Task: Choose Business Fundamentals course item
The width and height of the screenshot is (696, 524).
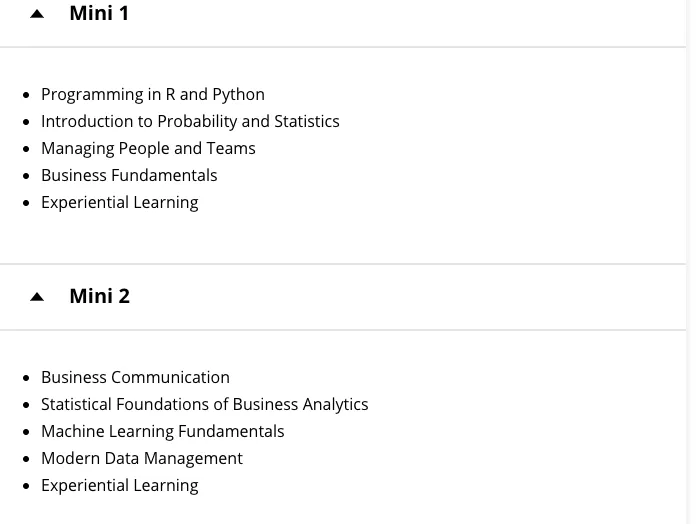Action: pyautogui.click(x=129, y=175)
